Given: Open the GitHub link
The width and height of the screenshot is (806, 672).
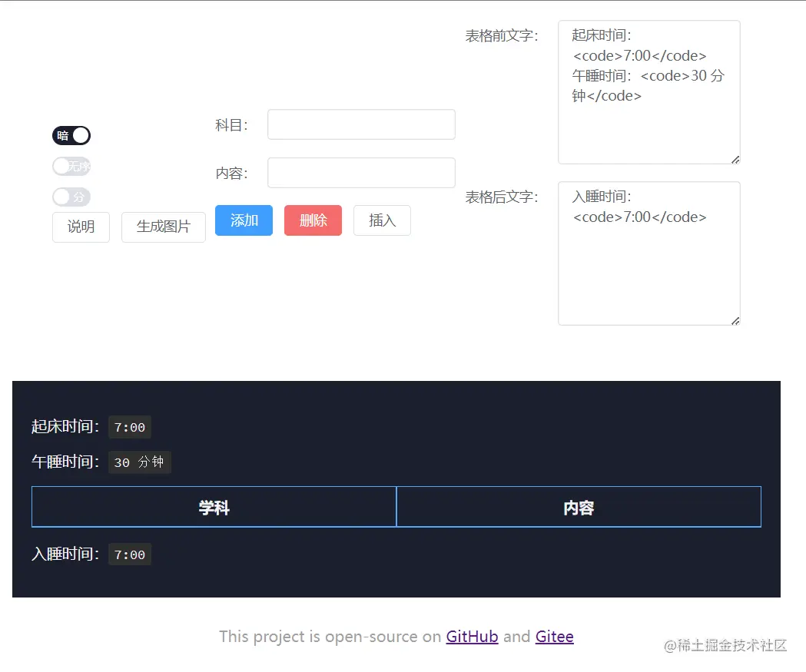Looking at the screenshot, I should point(471,636).
